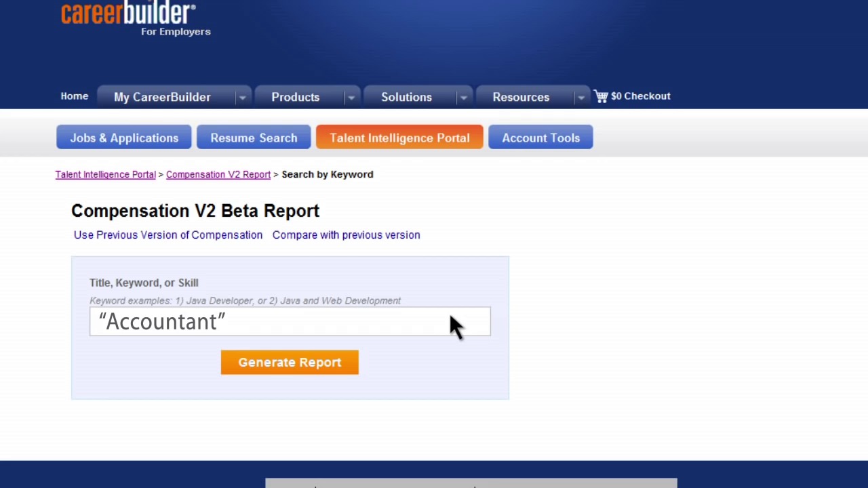This screenshot has height=488, width=868.
Task: Open the Products menu
Action: click(295, 97)
